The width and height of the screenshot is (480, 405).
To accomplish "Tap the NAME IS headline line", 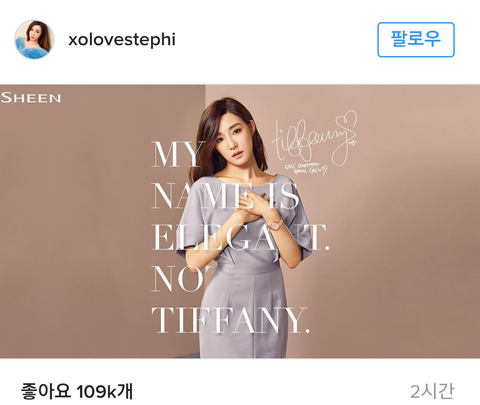I will pyautogui.click(x=225, y=196).
